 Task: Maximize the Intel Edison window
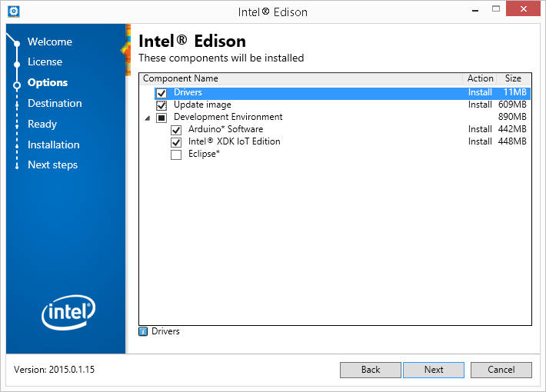point(496,9)
